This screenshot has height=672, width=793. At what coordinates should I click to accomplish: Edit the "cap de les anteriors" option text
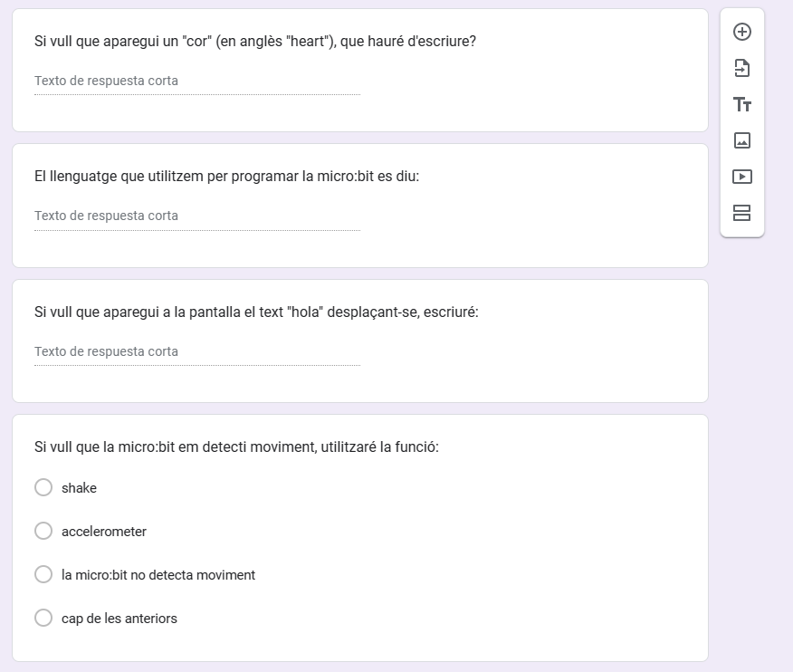point(119,619)
